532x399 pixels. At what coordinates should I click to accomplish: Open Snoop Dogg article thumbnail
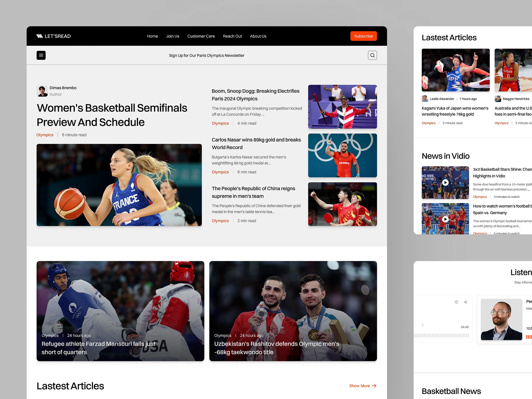[342, 107]
